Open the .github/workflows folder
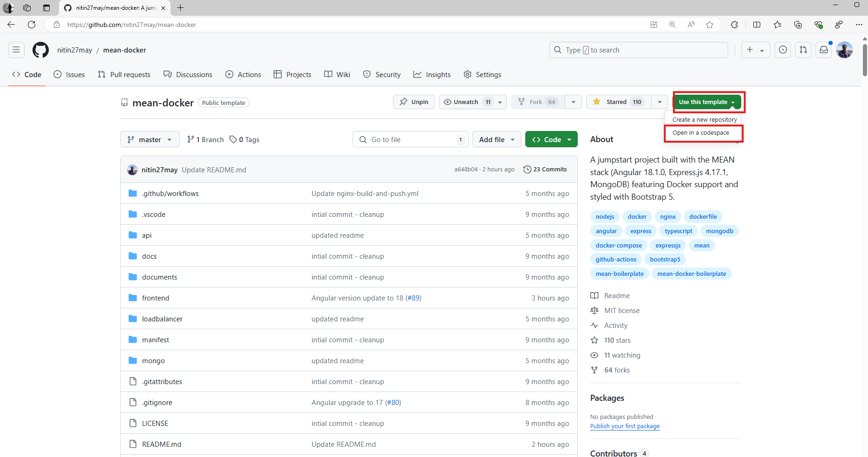The height and width of the screenshot is (457, 868). (x=170, y=194)
